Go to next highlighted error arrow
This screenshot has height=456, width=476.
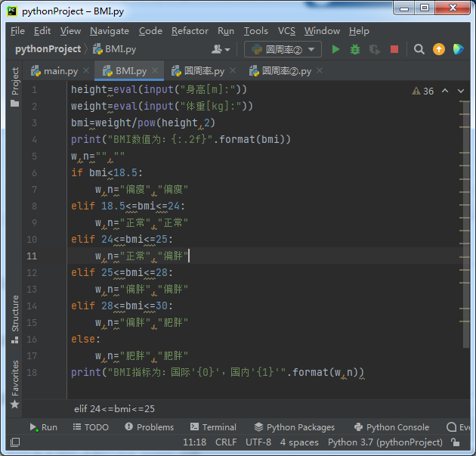[x=461, y=91]
